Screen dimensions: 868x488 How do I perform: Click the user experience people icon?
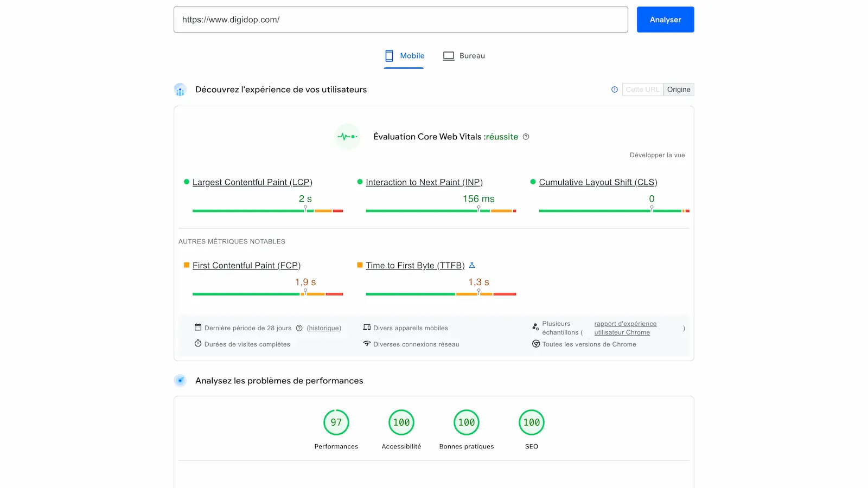click(180, 89)
